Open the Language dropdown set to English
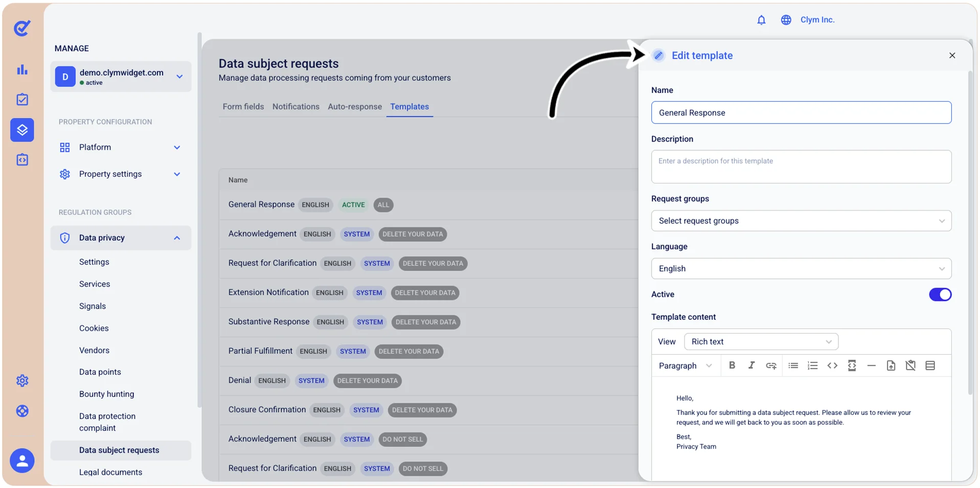The height and width of the screenshot is (488, 980). coord(801,268)
